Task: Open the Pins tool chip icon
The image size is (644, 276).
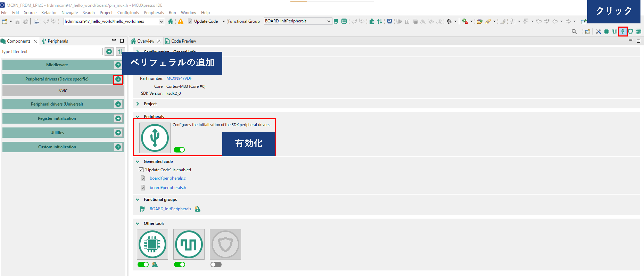Action: coord(152,244)
